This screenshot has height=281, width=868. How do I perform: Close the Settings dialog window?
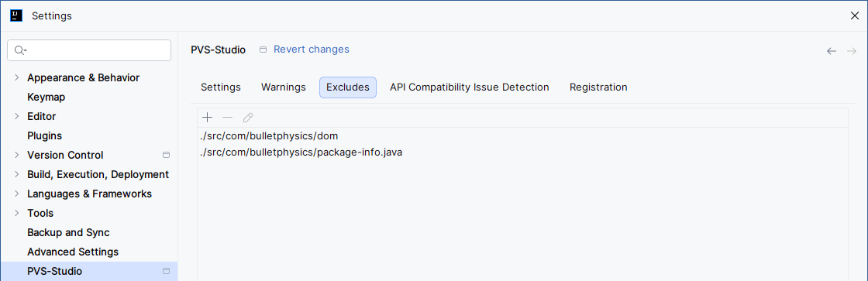854,15
